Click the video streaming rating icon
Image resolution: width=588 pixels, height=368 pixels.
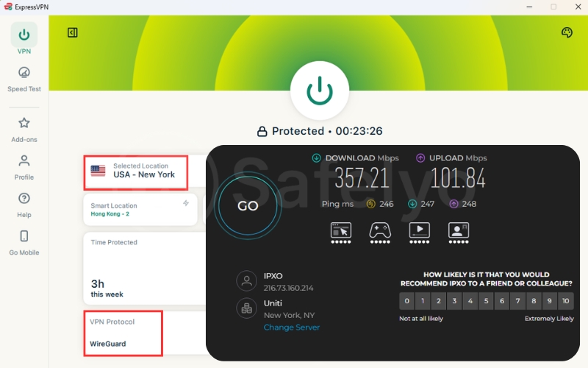[419, 233]
